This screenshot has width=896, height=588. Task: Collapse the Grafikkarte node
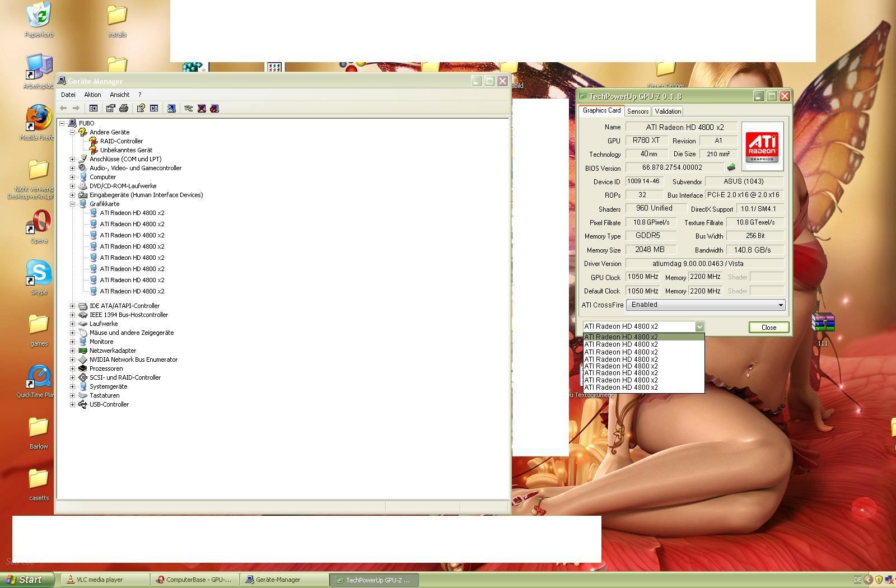73,204
